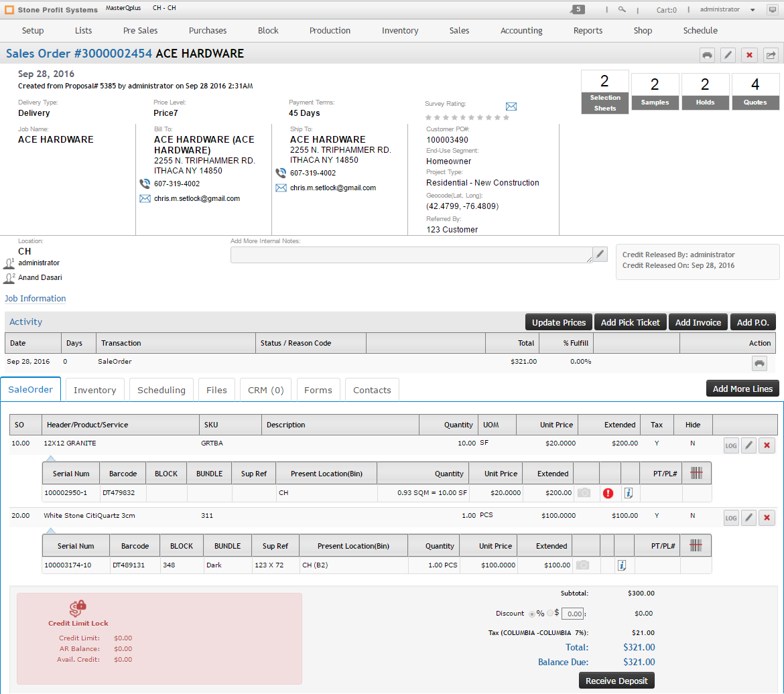Rate survey with the first star

[x=428, y=117]
